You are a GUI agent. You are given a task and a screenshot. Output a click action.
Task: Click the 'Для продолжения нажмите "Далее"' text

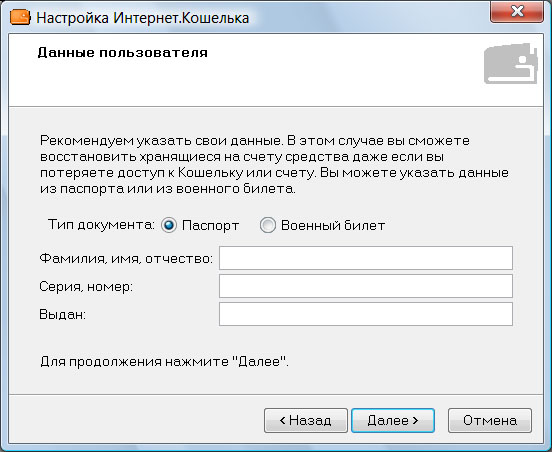click(x=164, y=362)
